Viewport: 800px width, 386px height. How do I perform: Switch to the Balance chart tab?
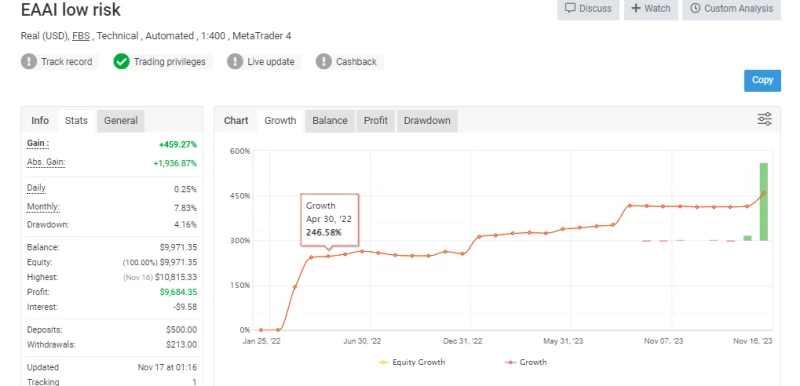pos(330,121)
